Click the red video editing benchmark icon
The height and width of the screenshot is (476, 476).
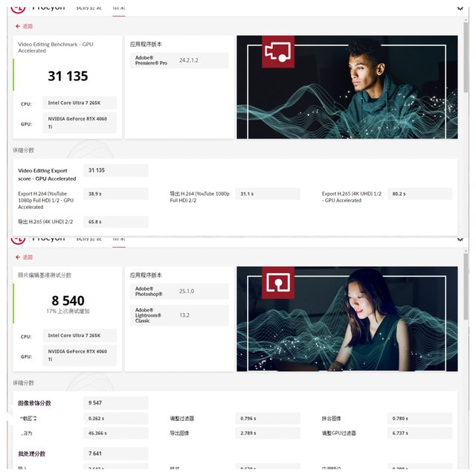click(277, 52)
